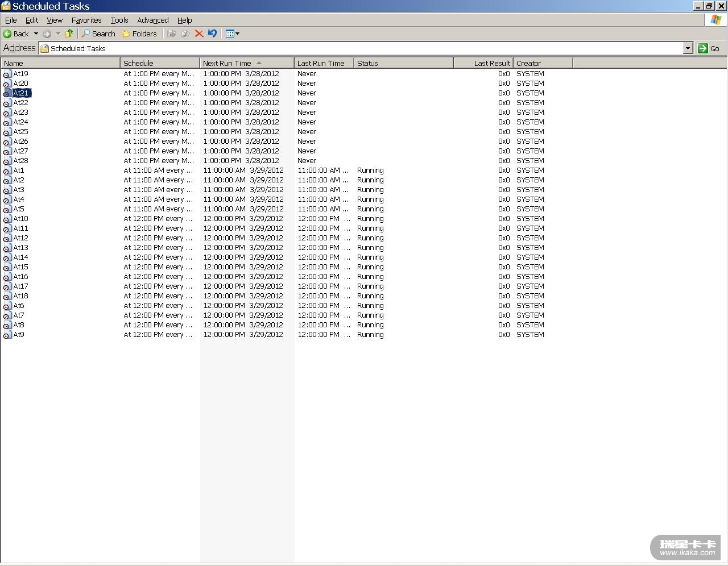Click the task icon beside At20
The image size is (728, 566).
pyautogui.click(x=7, y=84)
